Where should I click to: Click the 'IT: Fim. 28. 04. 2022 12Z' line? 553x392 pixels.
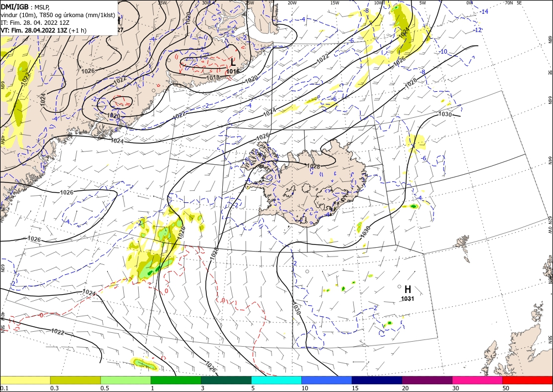pyautogui.click(x=35, y=23)
